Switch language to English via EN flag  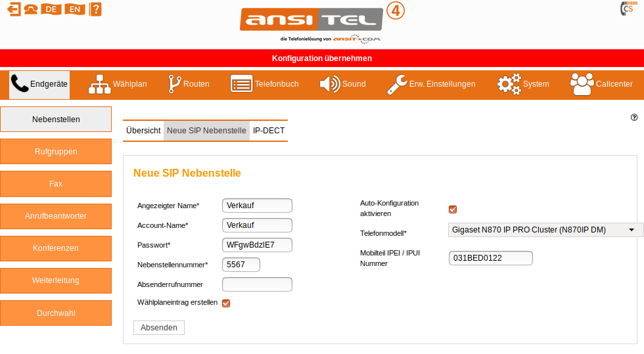tap(76, 9)
